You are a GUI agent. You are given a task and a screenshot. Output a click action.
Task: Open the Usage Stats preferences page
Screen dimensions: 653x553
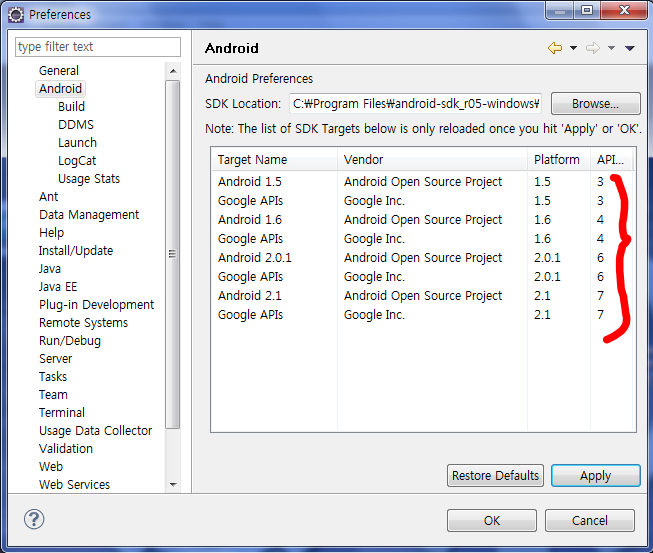tap(89, 179)
